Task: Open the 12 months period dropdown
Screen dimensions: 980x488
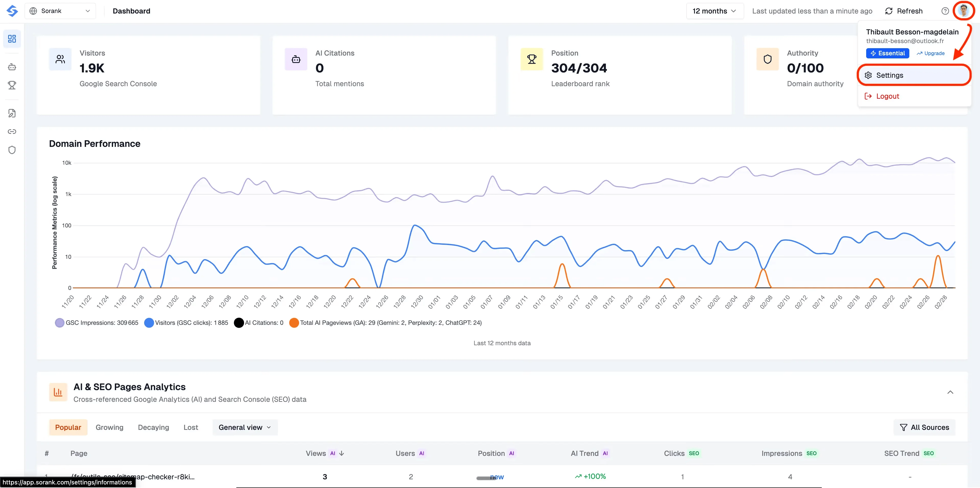Action: [x=715, y=11]
